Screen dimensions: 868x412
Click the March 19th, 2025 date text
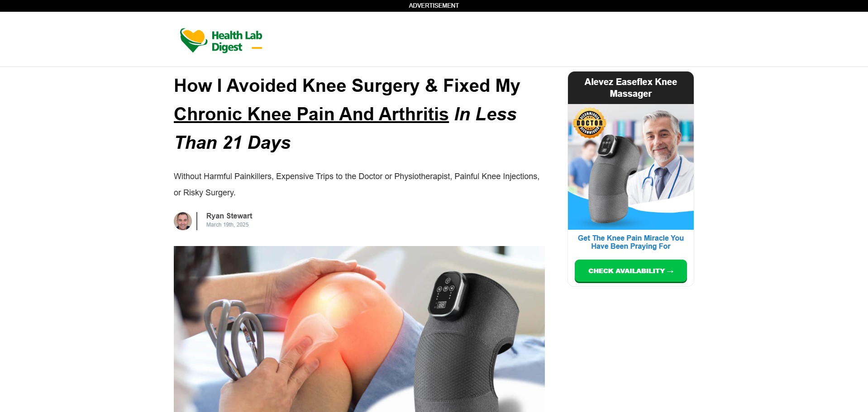(227, 225)
